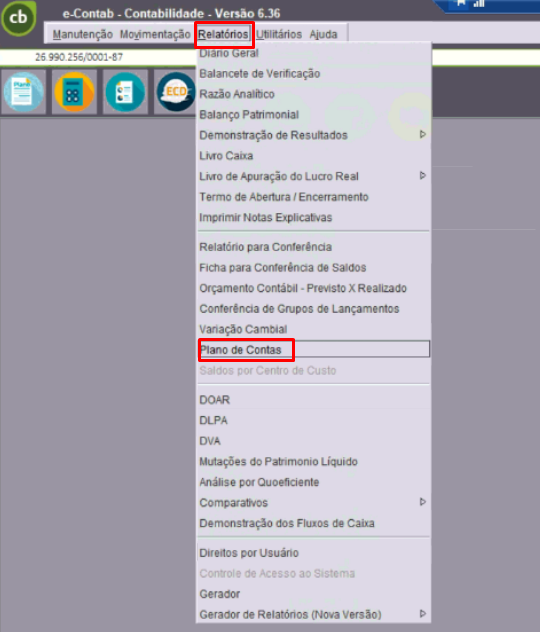The width and height of the screenshot is (540, 632).
Task: Expand Demonstração de Resultados submenu
Action: [x=314, y=135]
